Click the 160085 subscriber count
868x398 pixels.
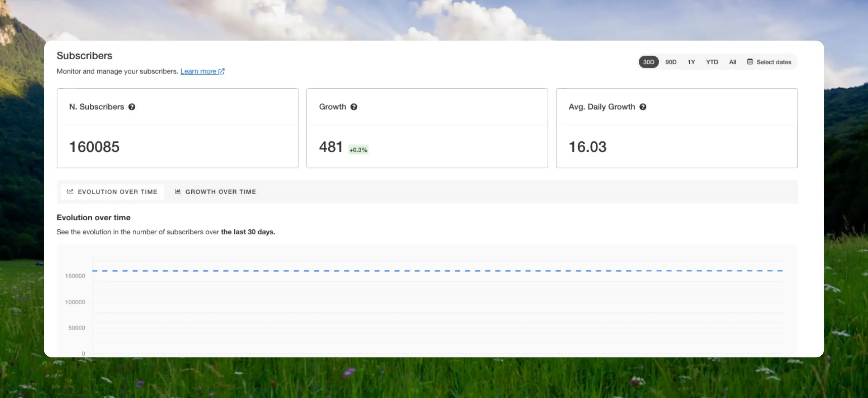pos(94,147)
